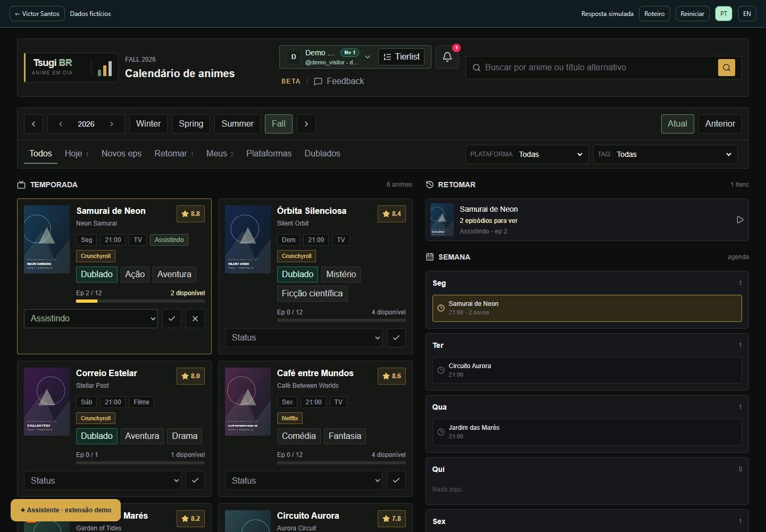Switch to the Novos eps tab
The height and width of the screenshot is (532, 766).
pos(121,154)
